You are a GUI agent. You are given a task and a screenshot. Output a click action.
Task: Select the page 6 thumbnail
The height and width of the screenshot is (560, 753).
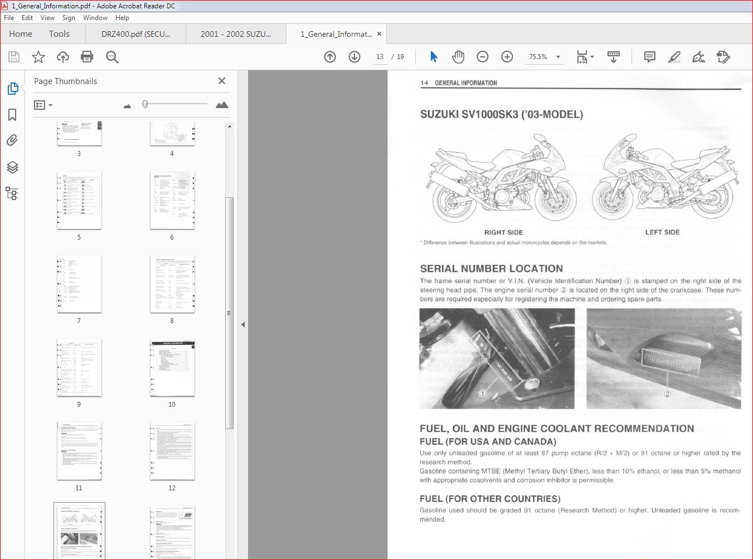[172, 201]
